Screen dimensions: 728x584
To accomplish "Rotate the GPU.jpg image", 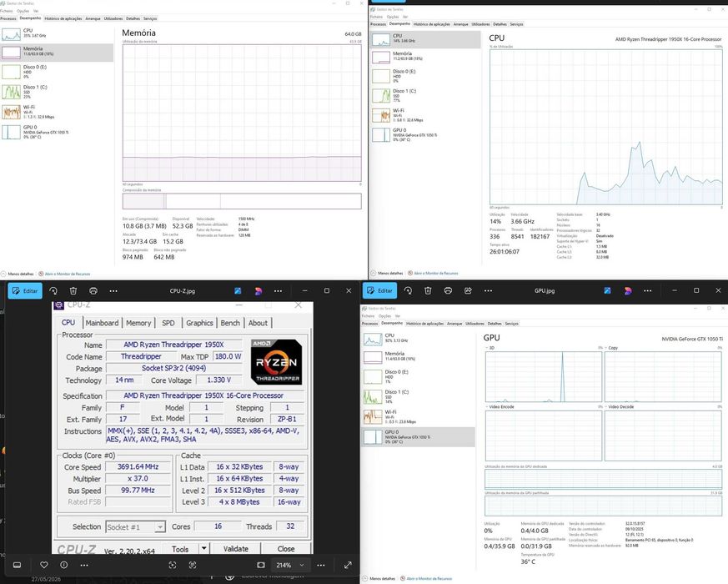I will pyautogui.click(x=408, y=290).
